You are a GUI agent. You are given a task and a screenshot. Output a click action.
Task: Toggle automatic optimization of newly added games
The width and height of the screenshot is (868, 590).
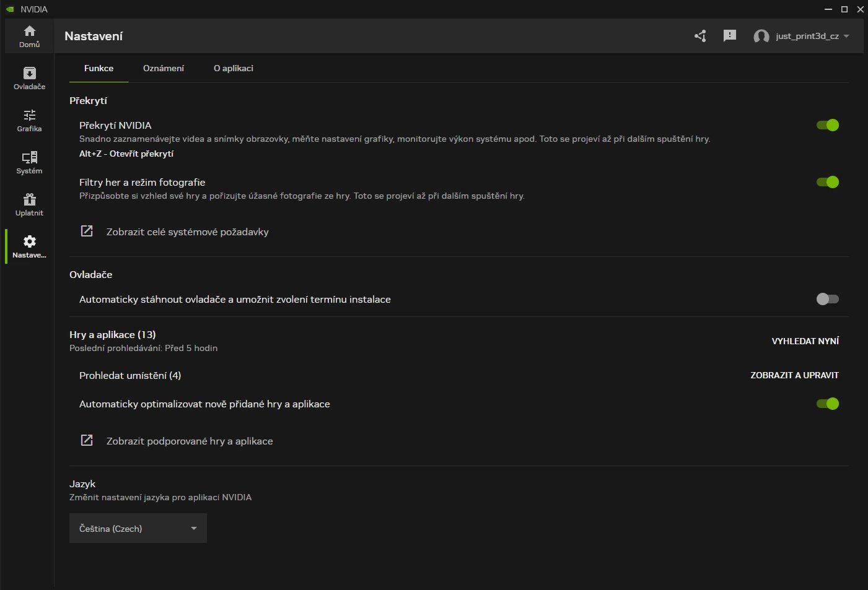click(x=827, y=404)
